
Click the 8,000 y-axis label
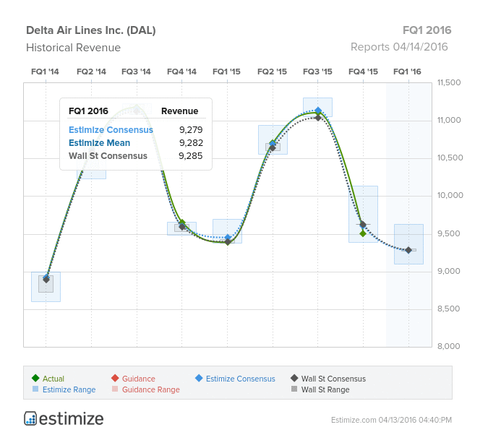448,346
